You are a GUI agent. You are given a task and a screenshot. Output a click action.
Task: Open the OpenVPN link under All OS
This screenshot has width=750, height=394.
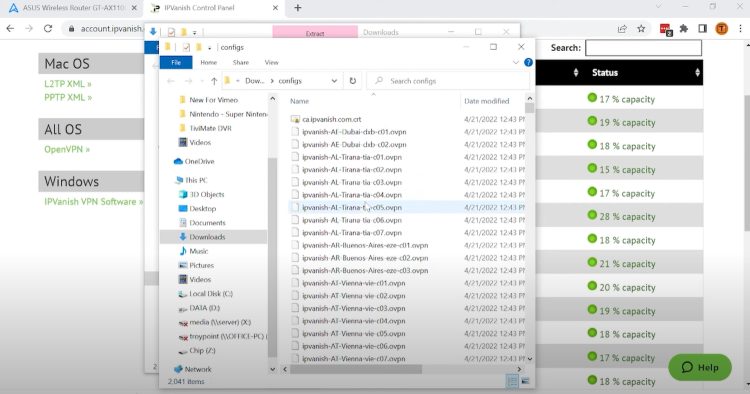click(x=67, y=149)
